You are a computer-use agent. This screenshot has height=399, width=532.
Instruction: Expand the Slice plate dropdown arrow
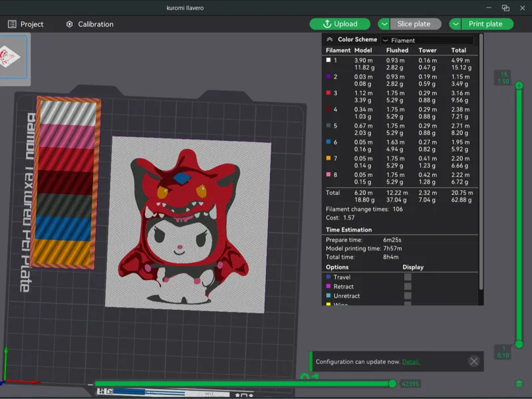click(x=384, y=24)
